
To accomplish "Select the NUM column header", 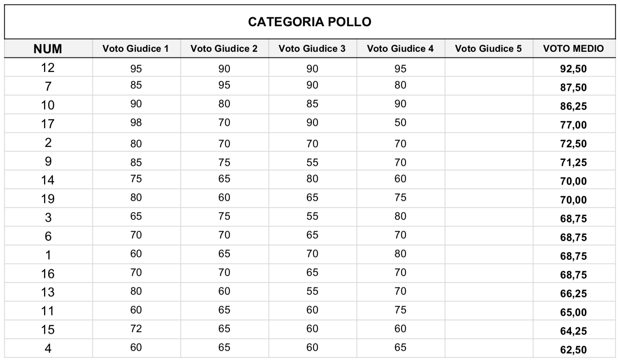I will tap(48, 48).
